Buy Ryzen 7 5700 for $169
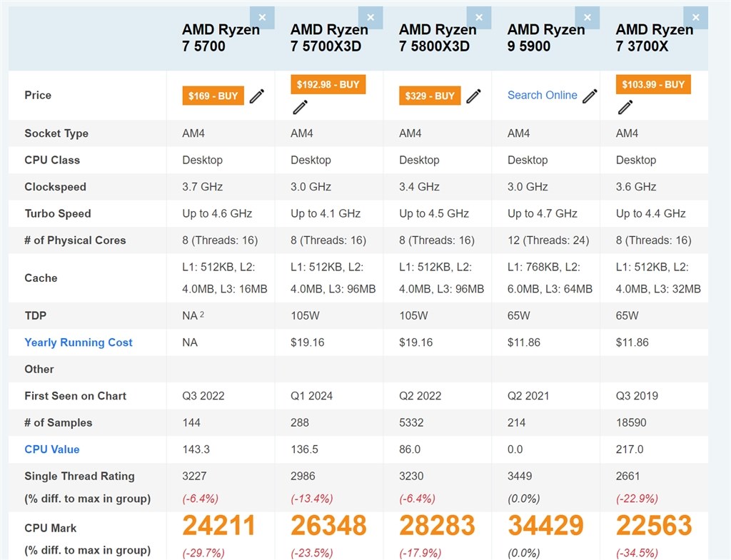 tap(213, 96)
